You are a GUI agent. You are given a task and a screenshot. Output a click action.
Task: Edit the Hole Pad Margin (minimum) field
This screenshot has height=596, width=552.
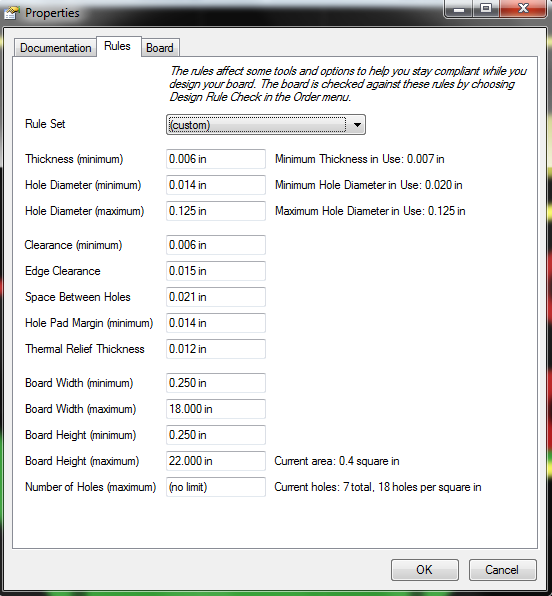pos(216,323)
